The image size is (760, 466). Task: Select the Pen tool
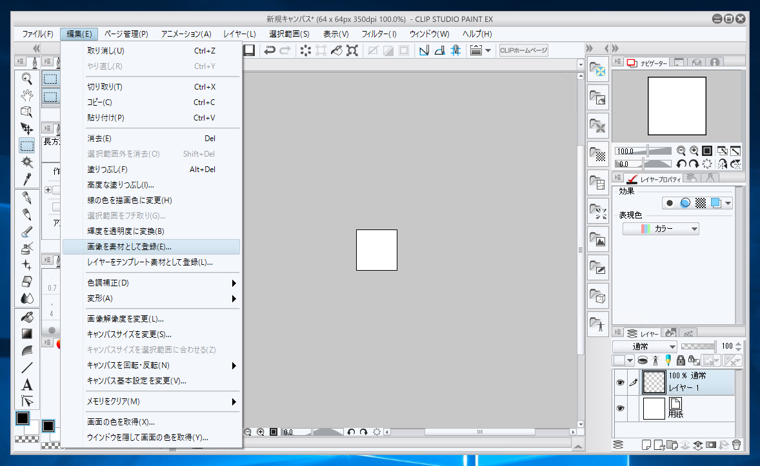point(27,198)
